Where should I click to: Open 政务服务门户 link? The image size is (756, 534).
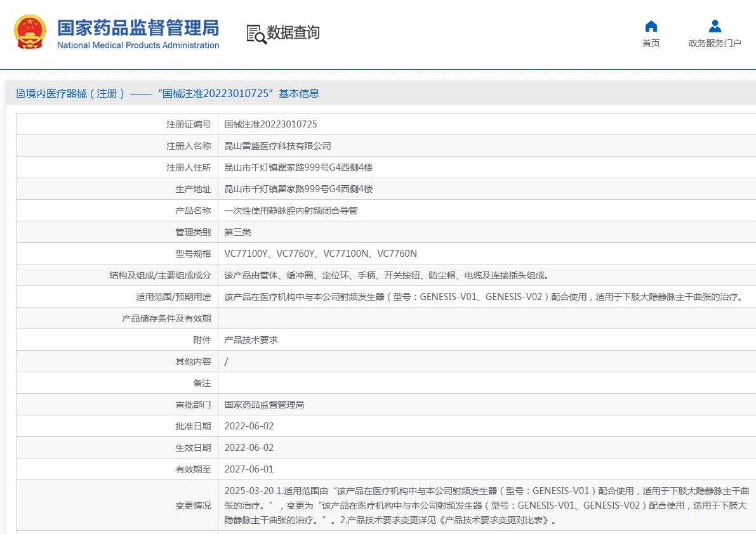point(715,43)
